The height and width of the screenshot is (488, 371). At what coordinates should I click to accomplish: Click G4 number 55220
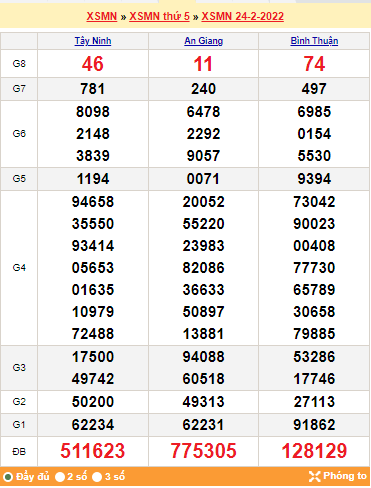[203, 224]
